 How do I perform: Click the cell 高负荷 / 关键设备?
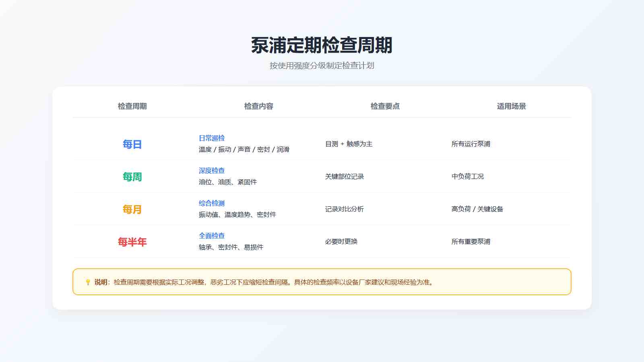477,209
